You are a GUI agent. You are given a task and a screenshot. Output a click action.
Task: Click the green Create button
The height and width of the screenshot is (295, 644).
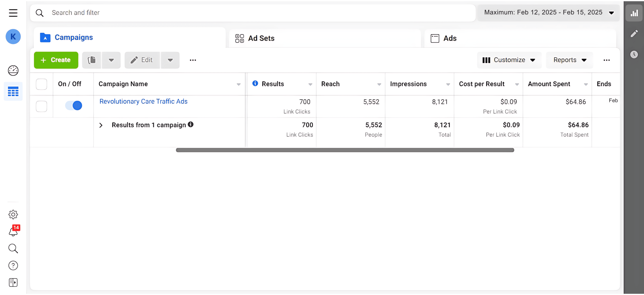coord(56,60)
